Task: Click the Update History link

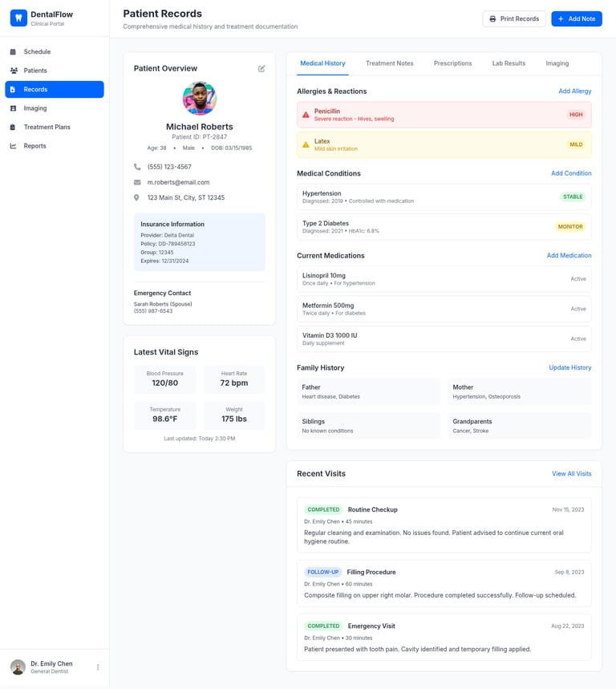Action: click(x=569, y=368)
